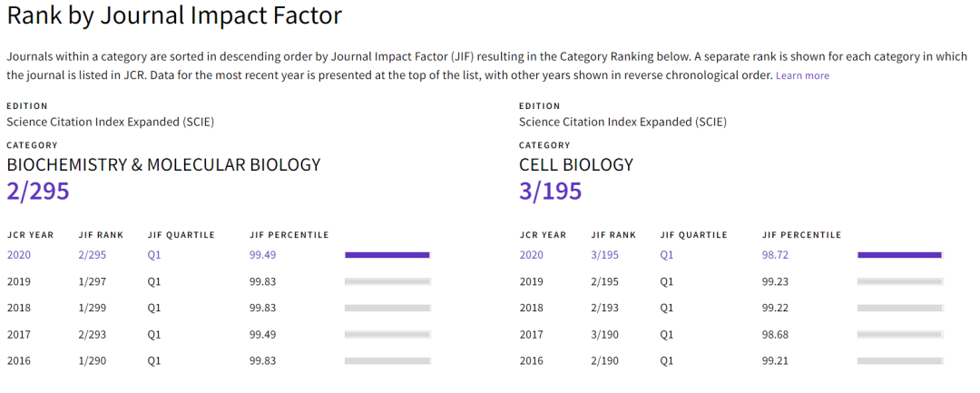Click the 3/190 rank in the 2017 row

pyautogui.click(x=606, y=334)
